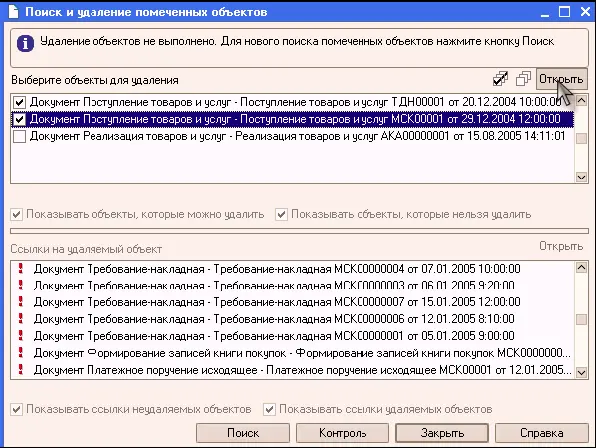This screenshot has width=596, height=448.
Task: Select Требование-накладная МСК0000006 link row
Action: click(274, 319)
